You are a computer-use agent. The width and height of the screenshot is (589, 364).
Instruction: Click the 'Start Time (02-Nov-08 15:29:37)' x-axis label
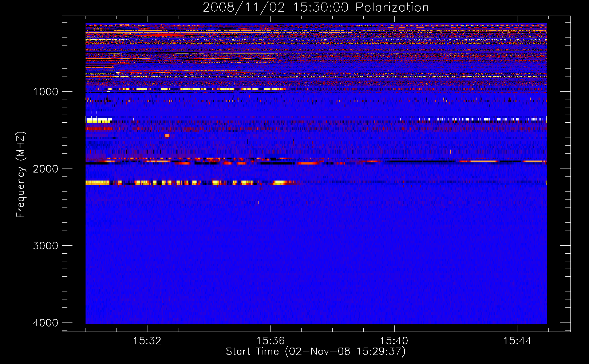pos(316,352)
